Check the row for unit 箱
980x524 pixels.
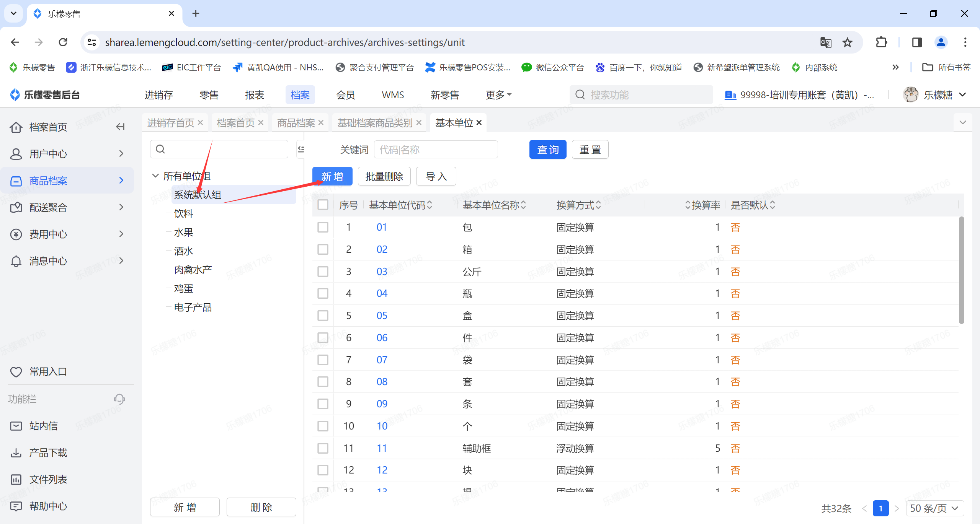point(323,249)
